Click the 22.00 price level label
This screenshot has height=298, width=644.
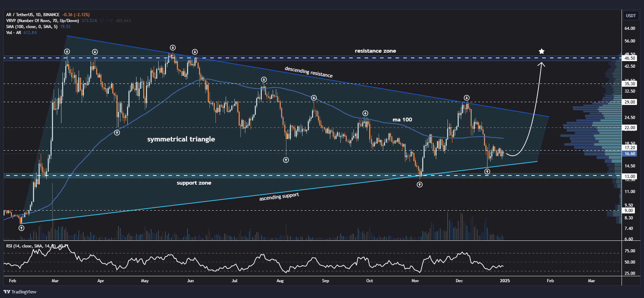pos(630,128)
